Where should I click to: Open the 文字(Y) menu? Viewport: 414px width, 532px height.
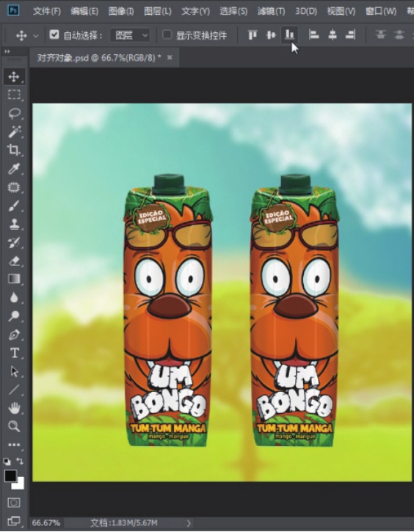[195, 11]
